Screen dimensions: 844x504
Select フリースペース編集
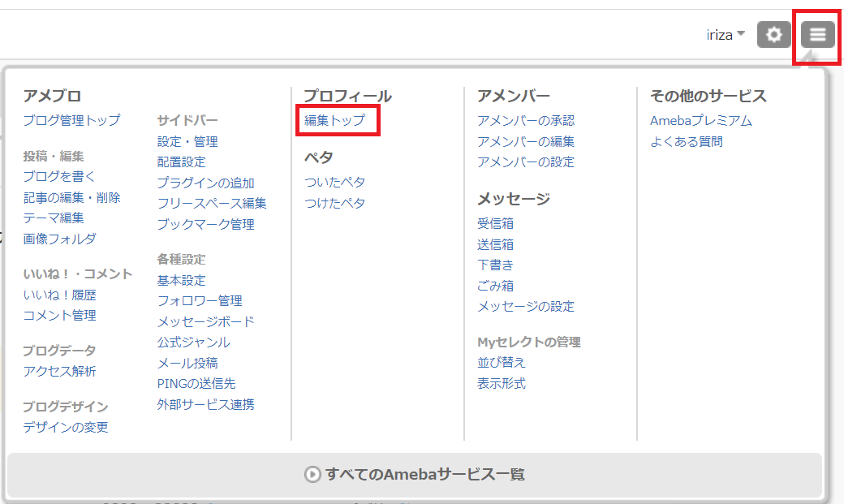pyautogui.click(x=212, y=204)
